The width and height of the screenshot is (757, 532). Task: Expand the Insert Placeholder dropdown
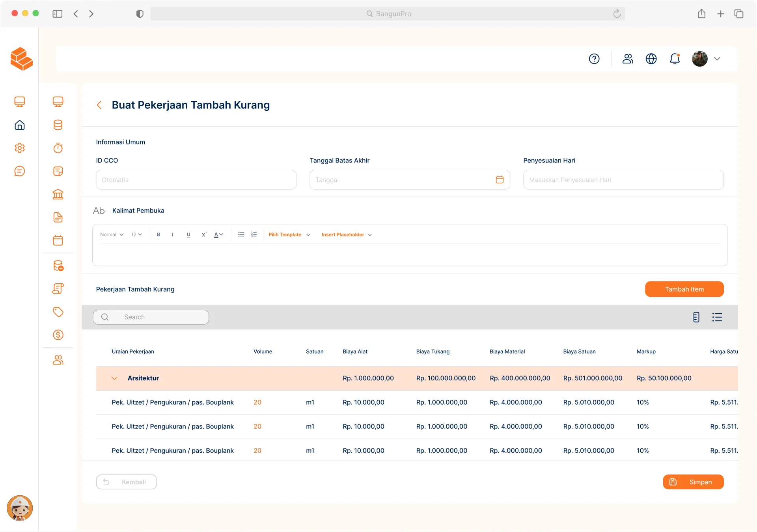click(346, 234)
